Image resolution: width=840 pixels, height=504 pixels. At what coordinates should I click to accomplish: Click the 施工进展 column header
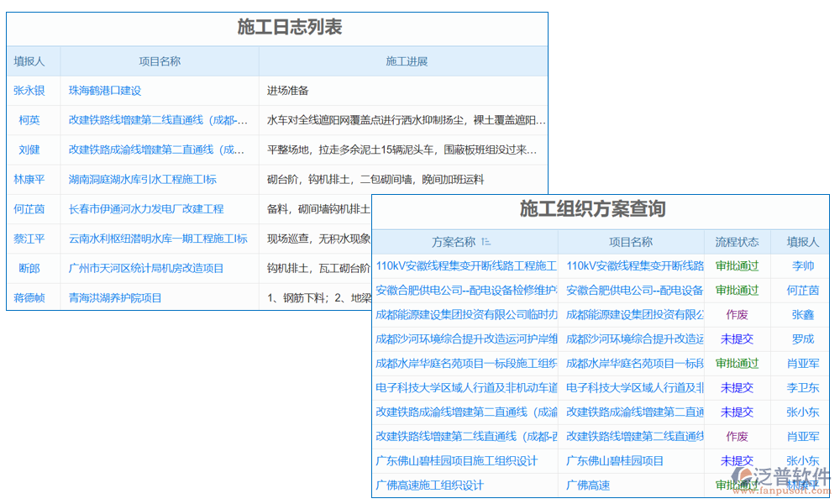(x=407, y=61)
